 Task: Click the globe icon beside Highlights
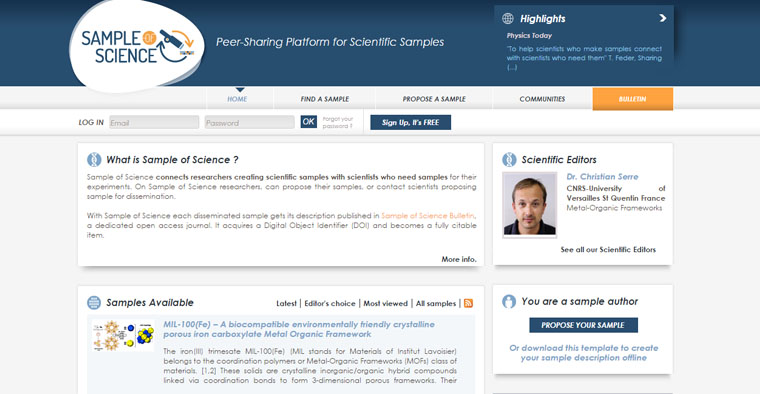pos(507,19)
